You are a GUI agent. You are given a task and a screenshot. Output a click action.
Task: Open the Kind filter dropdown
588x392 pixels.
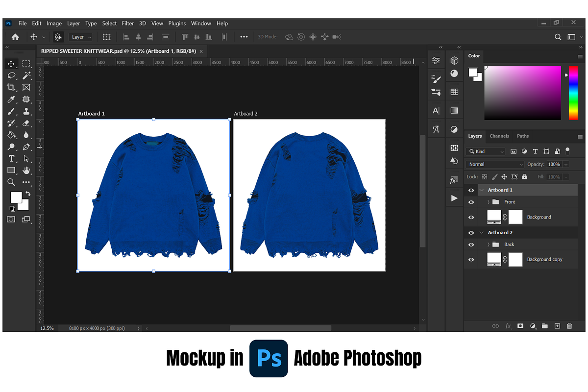point(486,151)
